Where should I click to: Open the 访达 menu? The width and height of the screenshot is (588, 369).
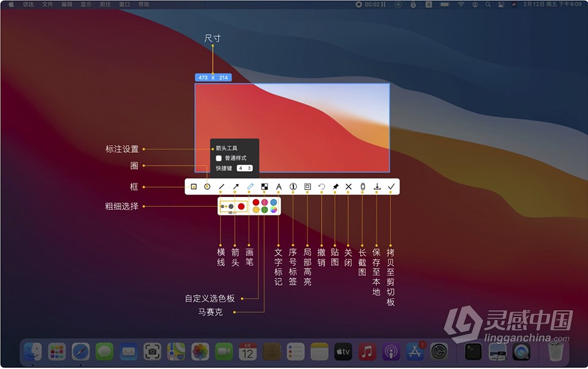click(28, 4)
